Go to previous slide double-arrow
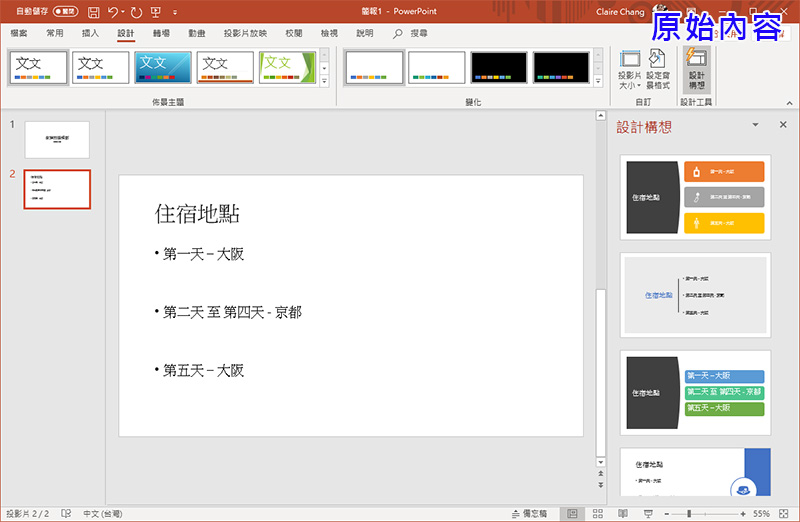Viewport: 800px width, 522px height. click(601, 474)
